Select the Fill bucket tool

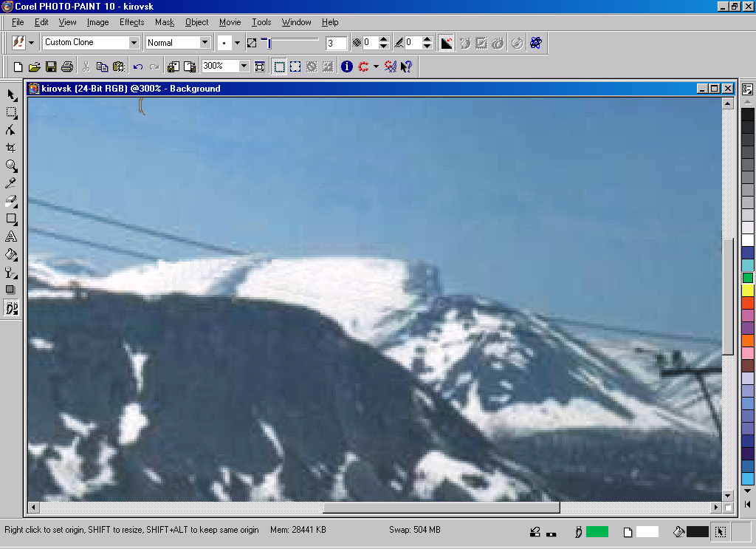click(12, 254)
